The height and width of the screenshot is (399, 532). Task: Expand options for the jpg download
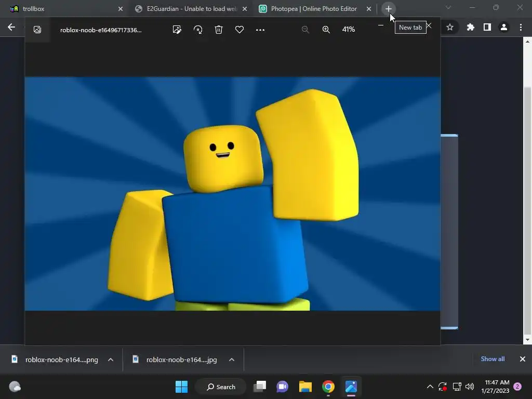coord(232,360)
